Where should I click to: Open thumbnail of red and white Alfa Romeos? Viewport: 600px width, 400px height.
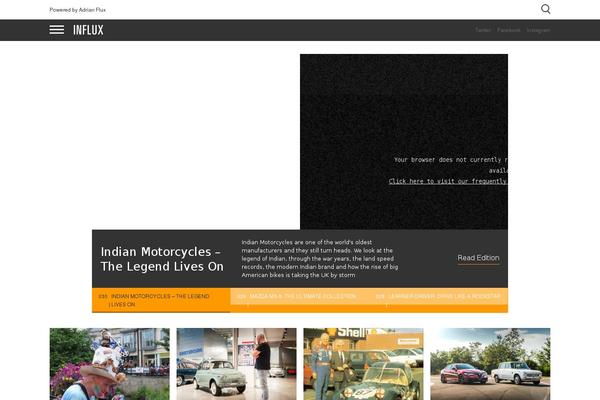(x=490, y=364)
